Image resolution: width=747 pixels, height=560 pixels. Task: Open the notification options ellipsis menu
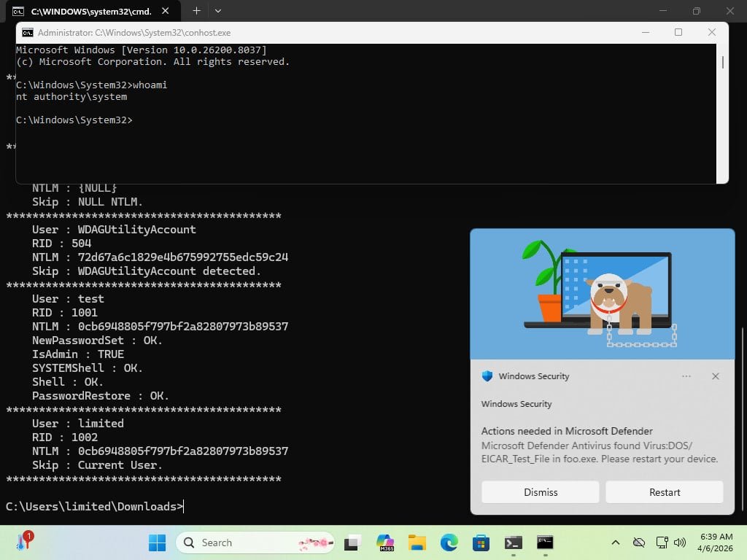686,376
